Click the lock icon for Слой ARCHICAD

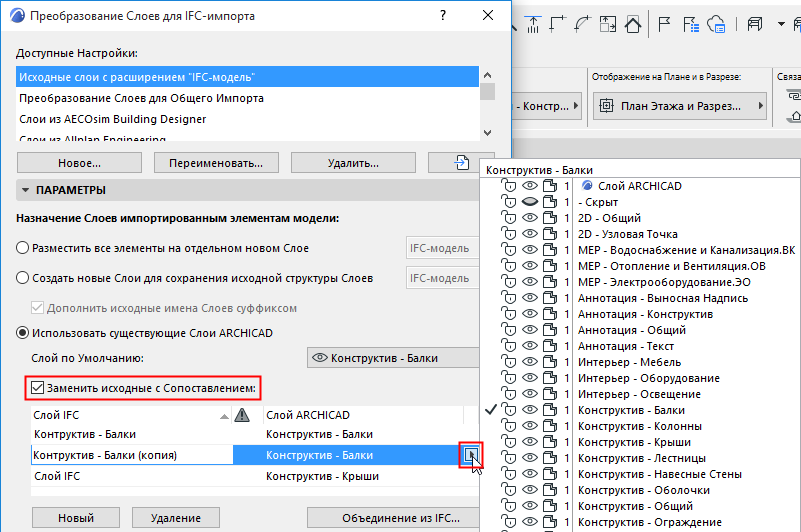[509, 186]
